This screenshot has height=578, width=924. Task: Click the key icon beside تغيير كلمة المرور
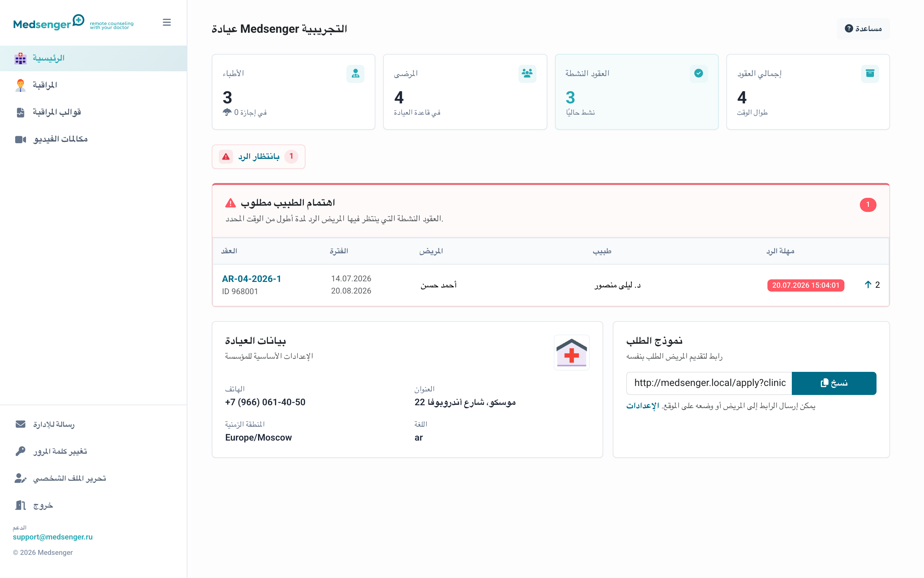(x=21, y=451)
